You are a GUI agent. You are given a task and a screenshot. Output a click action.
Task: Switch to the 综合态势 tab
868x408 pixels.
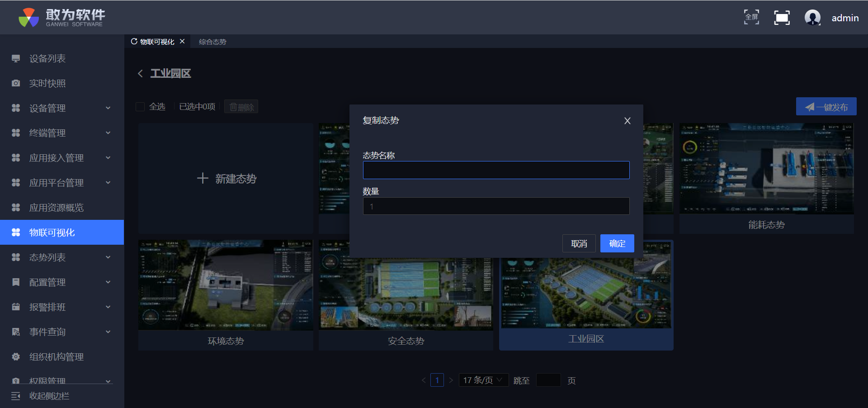click(212, 42)
